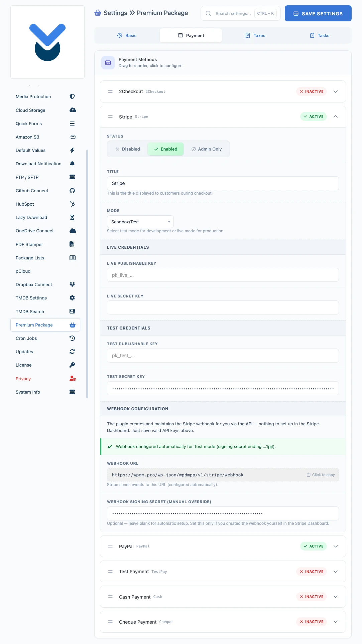Click the Cheque Payment row drag handle
This screenshot has height=644, width=362.
(110, 622)
